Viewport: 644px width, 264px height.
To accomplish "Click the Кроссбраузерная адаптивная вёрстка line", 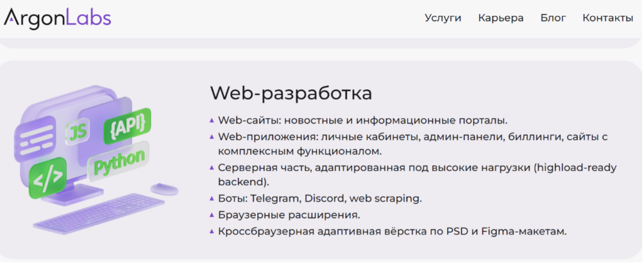I will 392,231.
